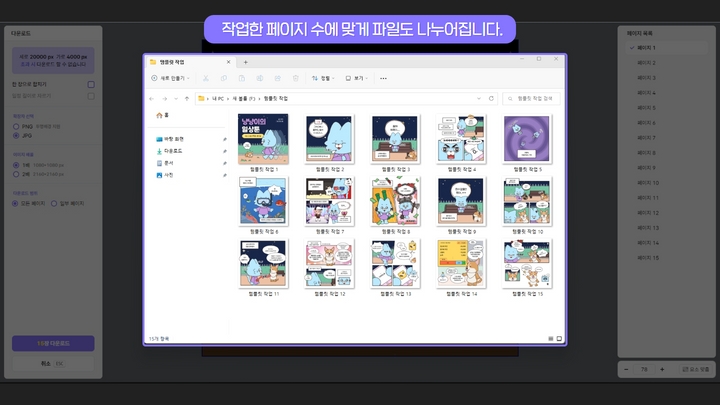720x405 pixels.
Task: Click the Cut scissors icon in Explorer toolbar
Action: [x=206, y=79]
